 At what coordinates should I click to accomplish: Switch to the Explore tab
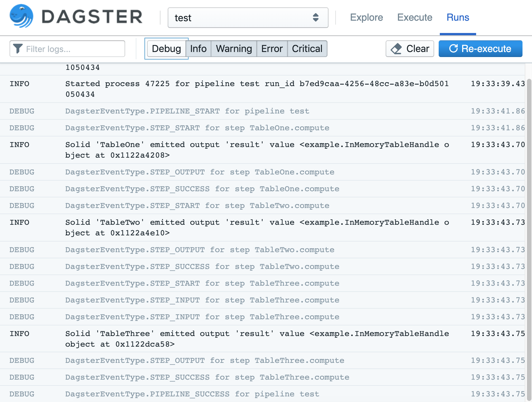coord(366,17)
